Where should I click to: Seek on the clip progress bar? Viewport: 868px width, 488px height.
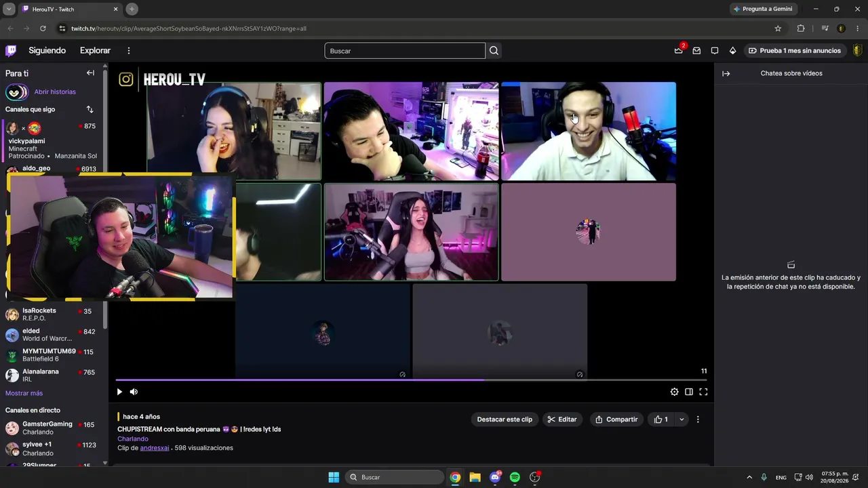(x=412, y=380)
